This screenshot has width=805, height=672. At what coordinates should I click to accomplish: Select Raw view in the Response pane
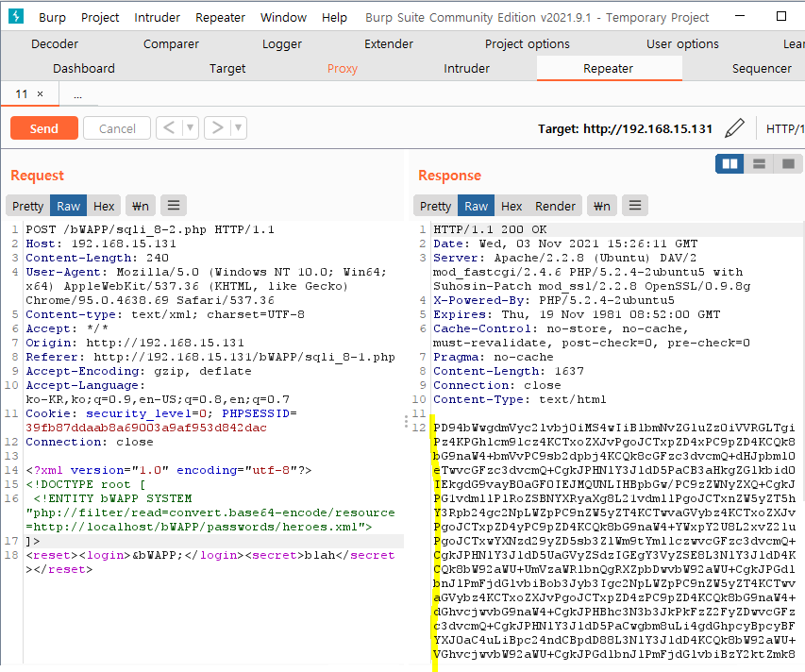tap(476, 206)
